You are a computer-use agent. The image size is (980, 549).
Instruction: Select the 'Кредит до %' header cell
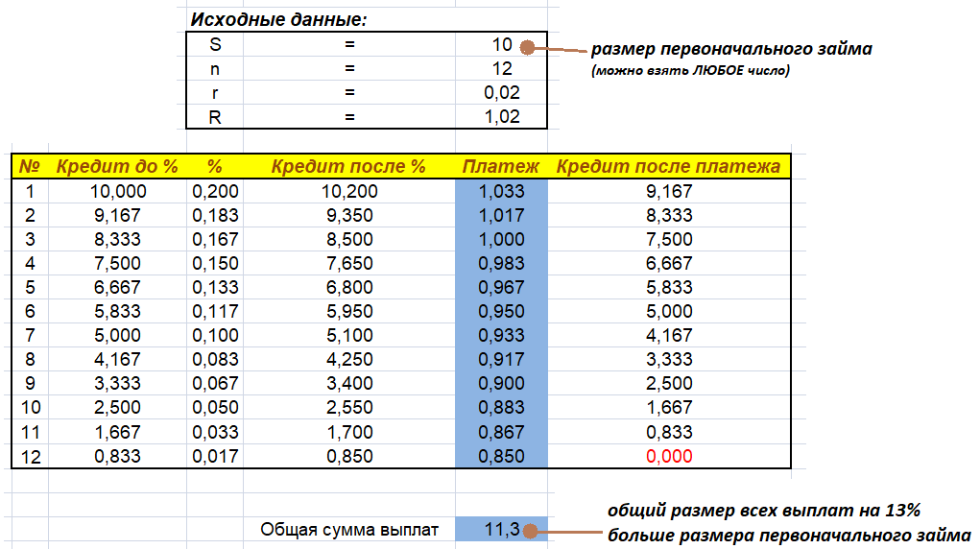click(117, 166)
